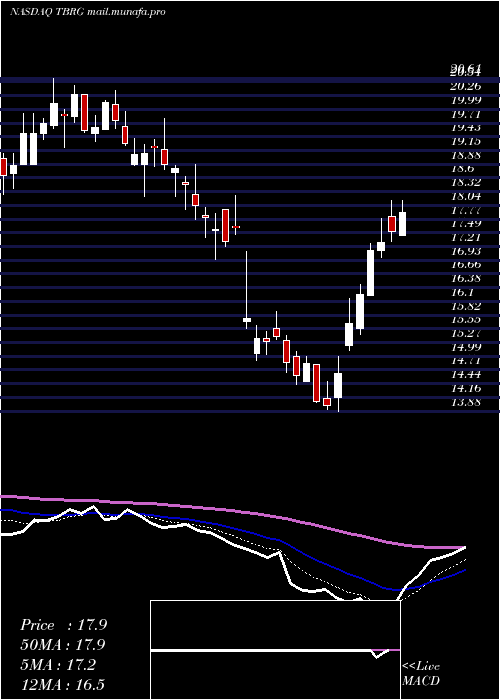Screen dimensions: 500x700
Task: Pick the 16.93 price axis label
Action: point(466,251)
